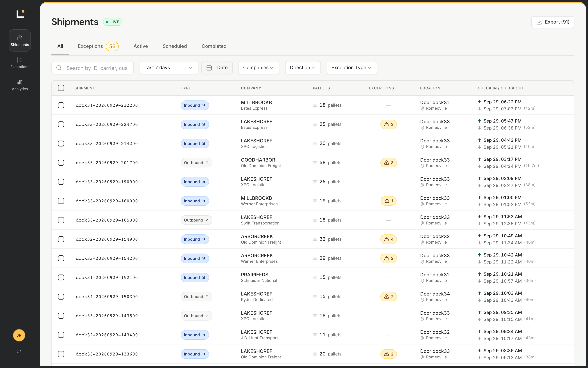
Task: Click the Export (91) button
Action: tap(553, 22)
